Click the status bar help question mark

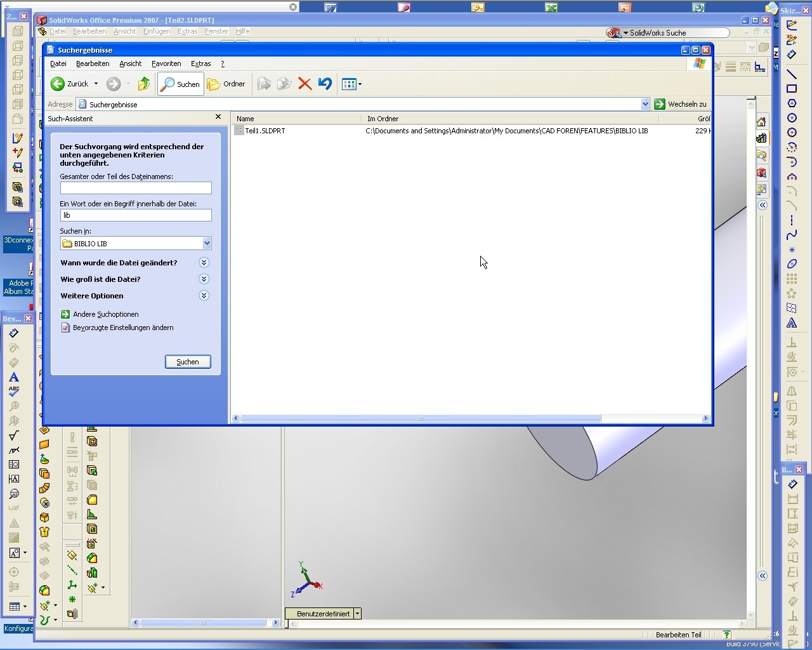(x=727, y=635)
